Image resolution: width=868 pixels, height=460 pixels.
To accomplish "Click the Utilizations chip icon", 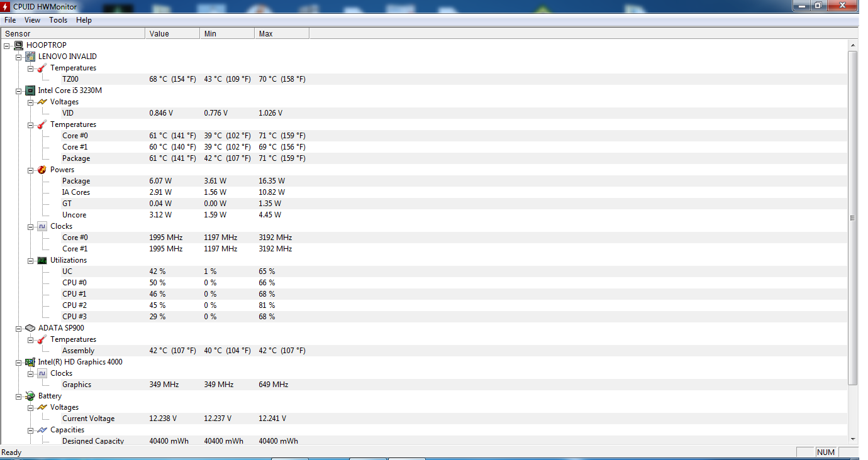I will coord(42,260).
